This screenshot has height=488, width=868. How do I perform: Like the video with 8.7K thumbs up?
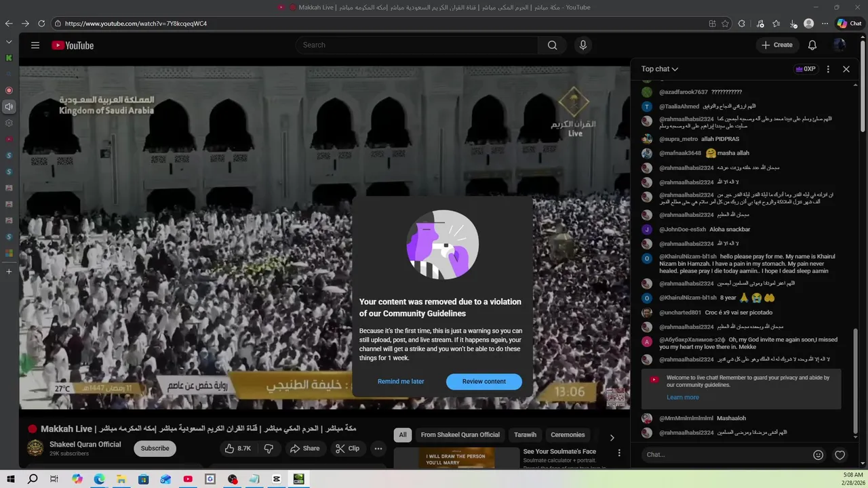[238, 449]
